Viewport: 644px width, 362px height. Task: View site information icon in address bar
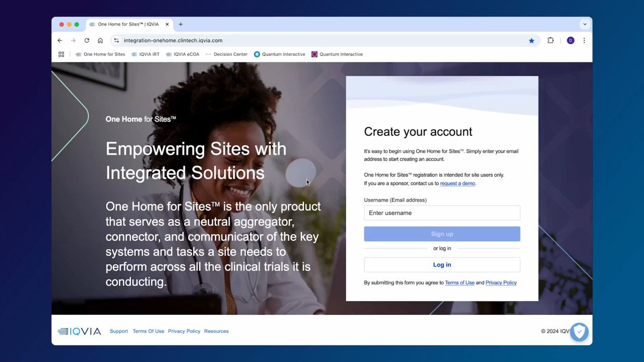pyautogui.click(x=116, y=40)
